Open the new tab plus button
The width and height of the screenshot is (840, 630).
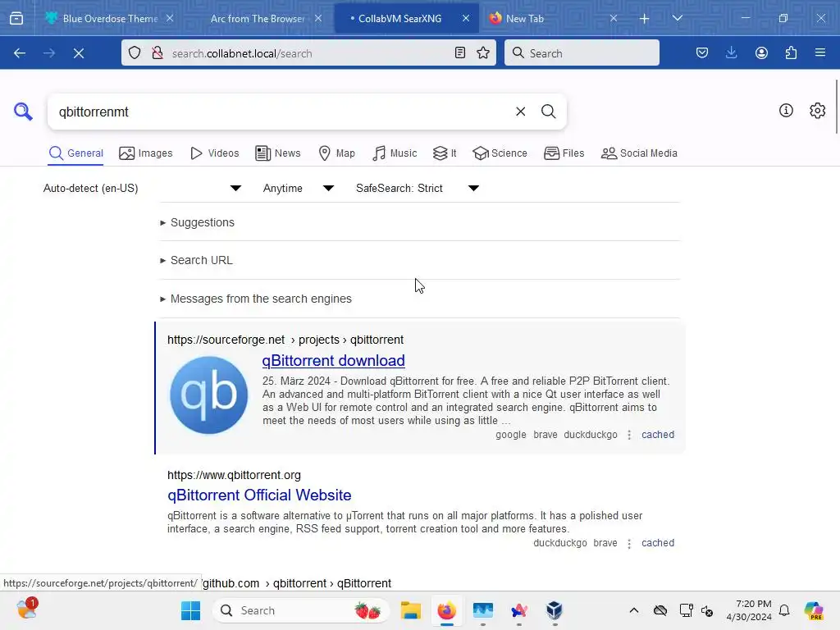[x=645, y=19]
